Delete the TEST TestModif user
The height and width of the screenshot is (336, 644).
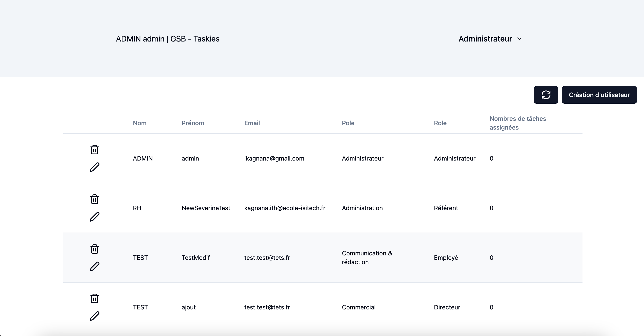click(94, 249)
